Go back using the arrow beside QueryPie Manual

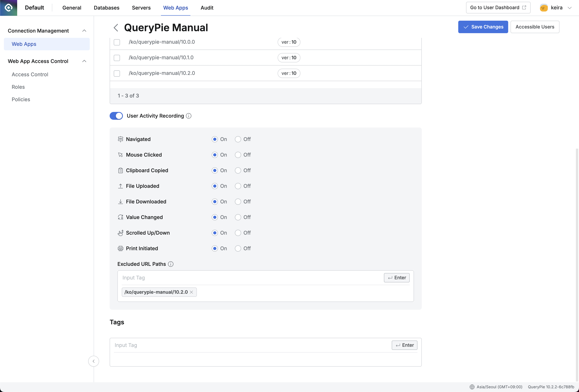[x=116, y=28]
